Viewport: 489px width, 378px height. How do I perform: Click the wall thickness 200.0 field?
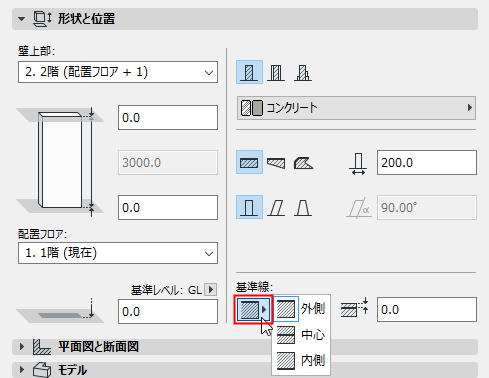click(x=427, y=163)
